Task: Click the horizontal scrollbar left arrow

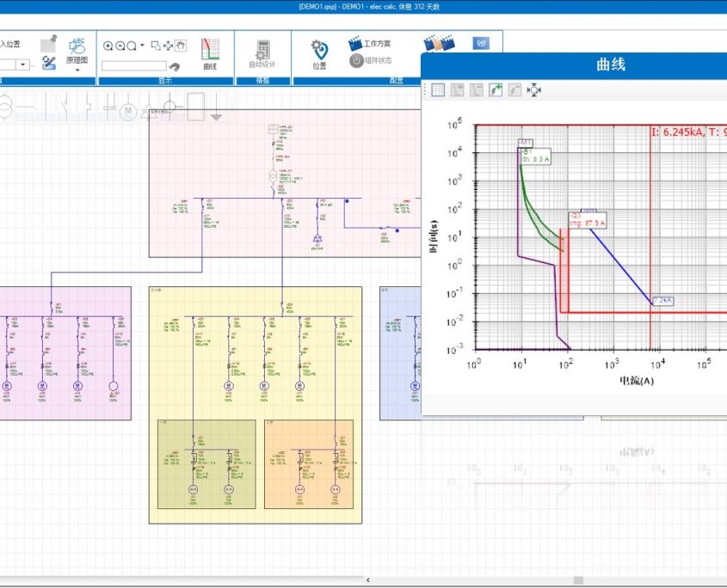Action: pos(368,580)
